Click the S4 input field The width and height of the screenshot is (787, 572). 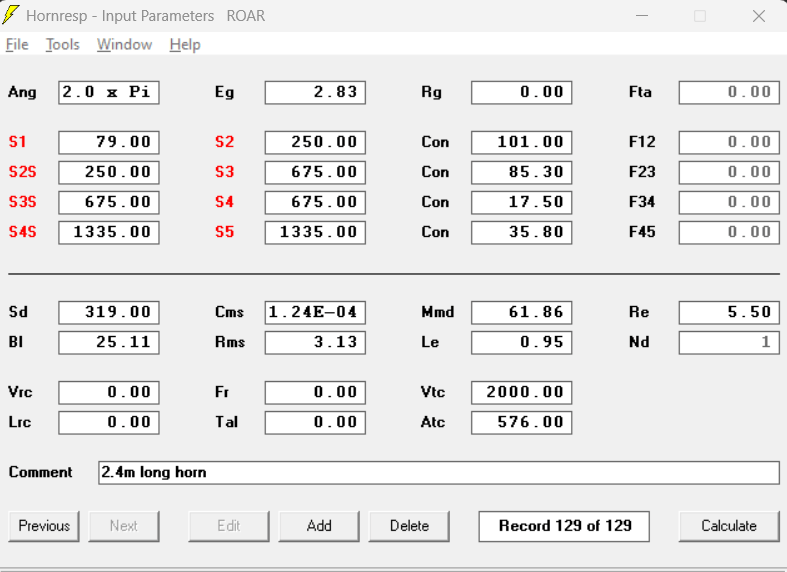pos(315,203)
